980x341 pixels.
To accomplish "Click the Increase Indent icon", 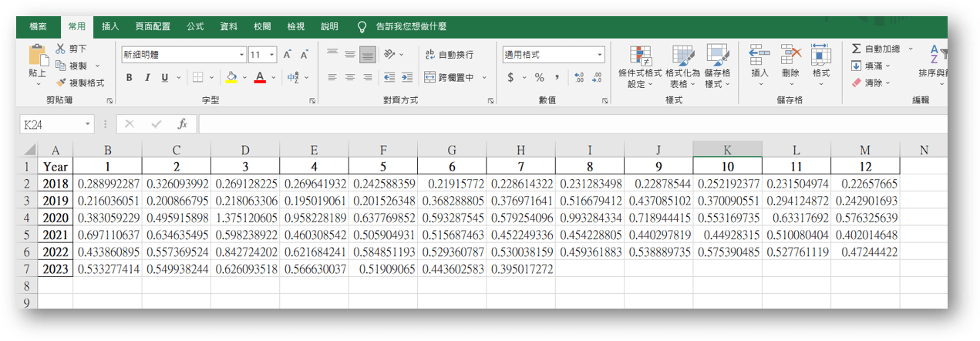I will pos(406,77).
